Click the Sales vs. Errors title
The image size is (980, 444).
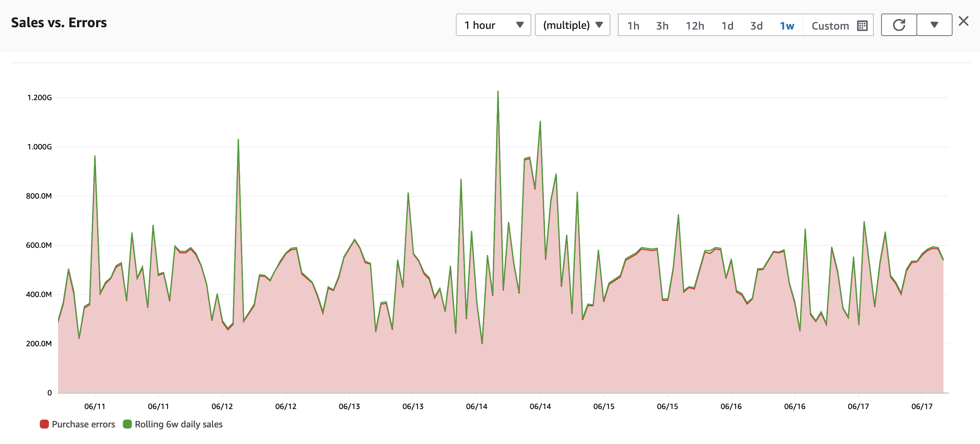pos(59,23)
